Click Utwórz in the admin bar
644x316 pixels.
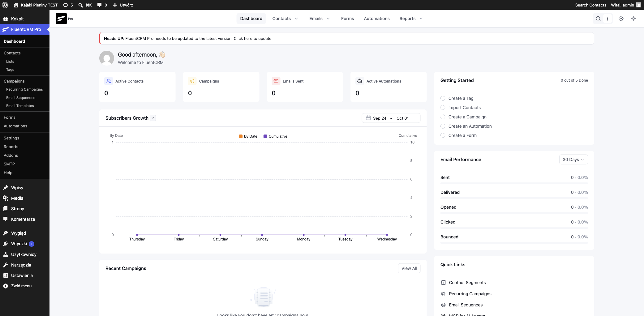(123, 5)
